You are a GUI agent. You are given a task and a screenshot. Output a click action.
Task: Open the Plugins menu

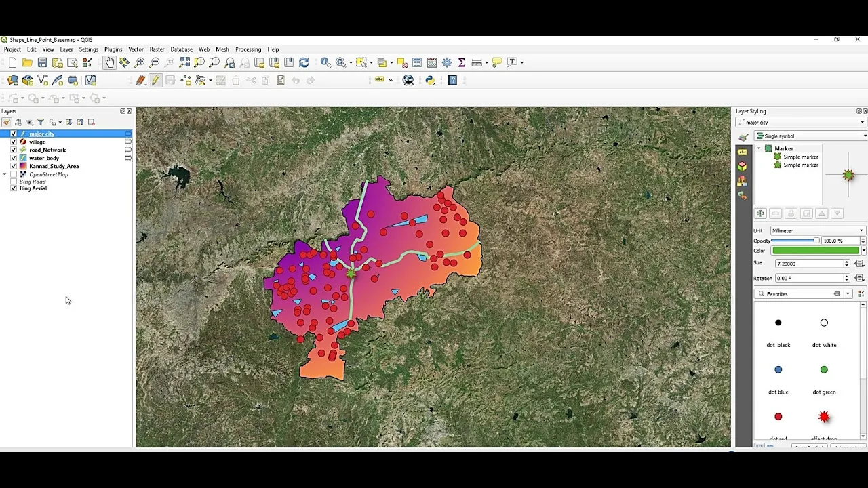[x=113, y=49]
